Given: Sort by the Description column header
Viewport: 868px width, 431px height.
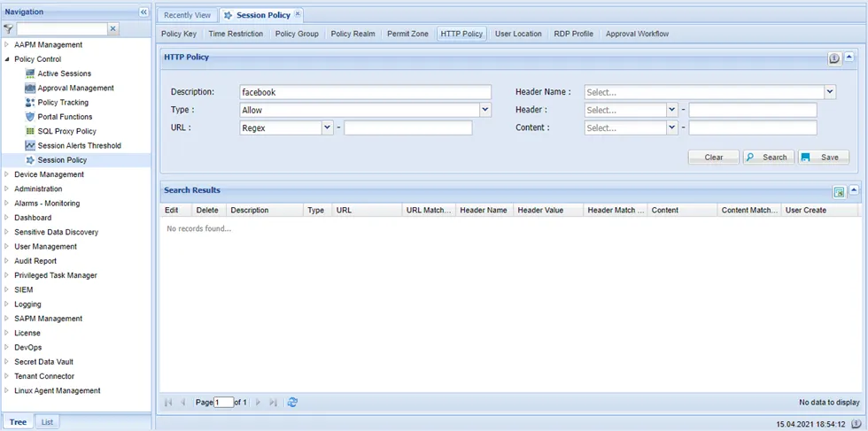Looking at the screenshot, I should click(x=265, y=211).
